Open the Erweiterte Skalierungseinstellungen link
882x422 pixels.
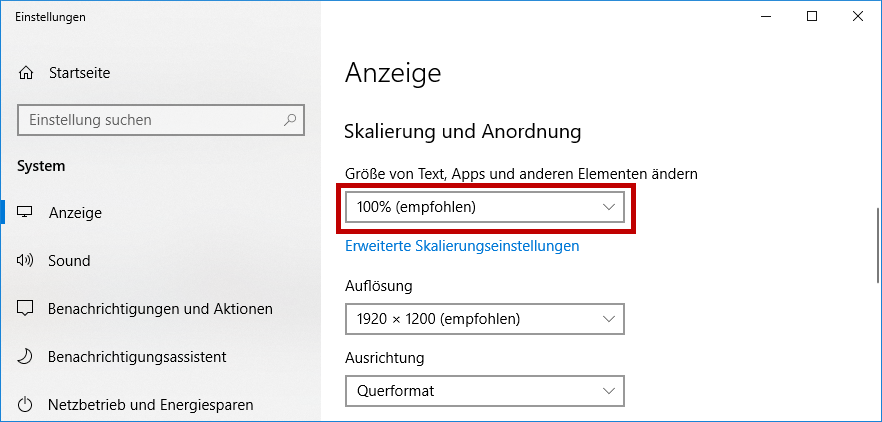pyautogui.click(x=461, y=246)
